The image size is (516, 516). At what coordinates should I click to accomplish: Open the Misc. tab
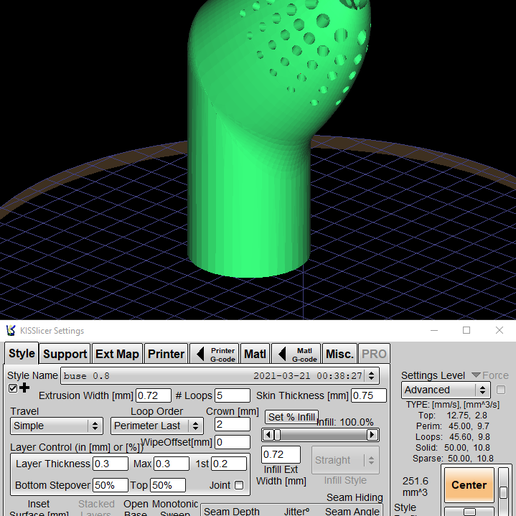(340, 354)
